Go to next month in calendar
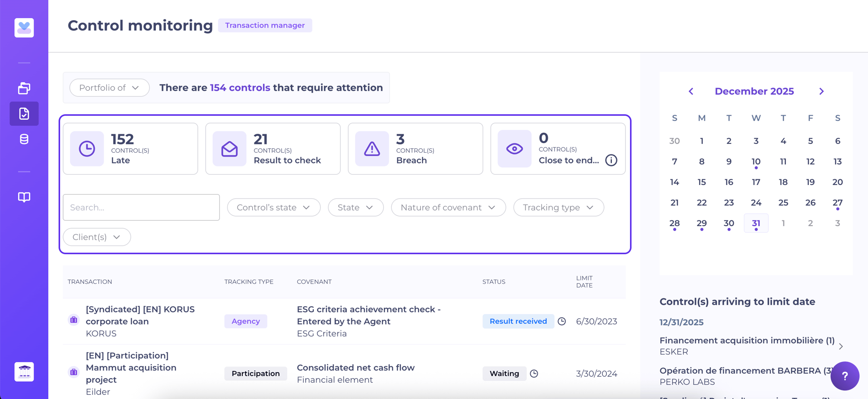The width and height of the screenshot is (868, 399). tap(821, 91)
